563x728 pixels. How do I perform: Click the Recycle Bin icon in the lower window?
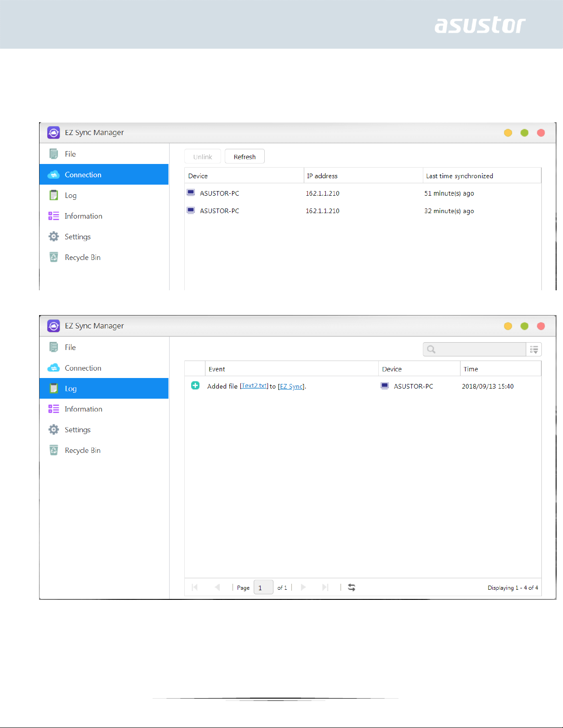point(54,450)
